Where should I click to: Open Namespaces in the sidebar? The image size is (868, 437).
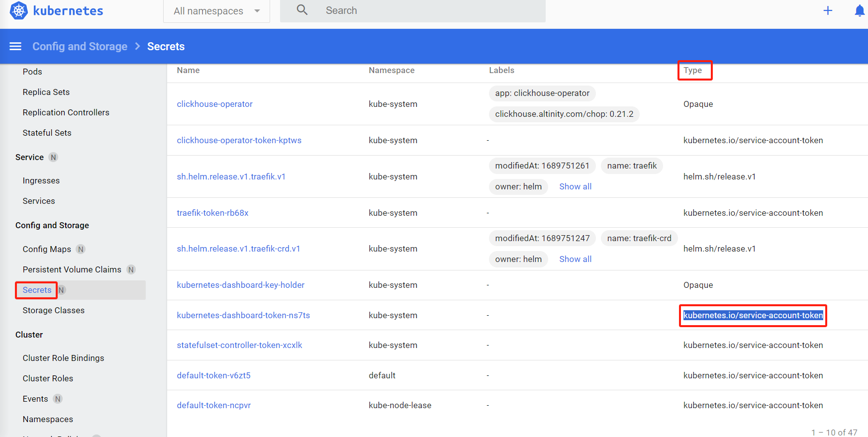(x=48, y=419)
